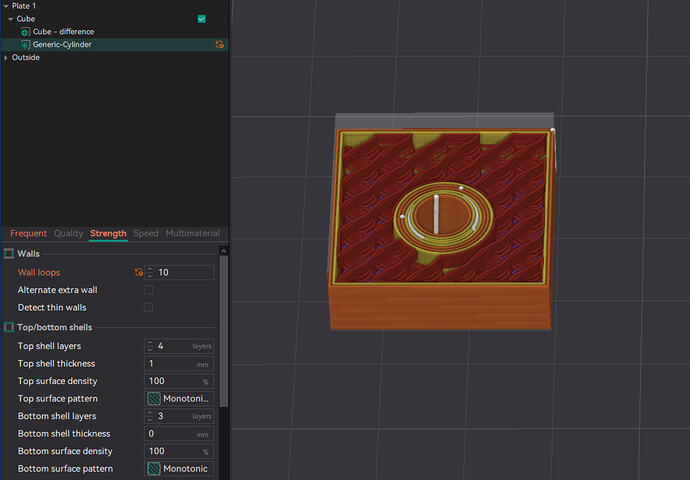The height and width of the screenshot is (480, 690).
Task: Collapse the Plate 1 tree node
Action: (x=6, y=6)
